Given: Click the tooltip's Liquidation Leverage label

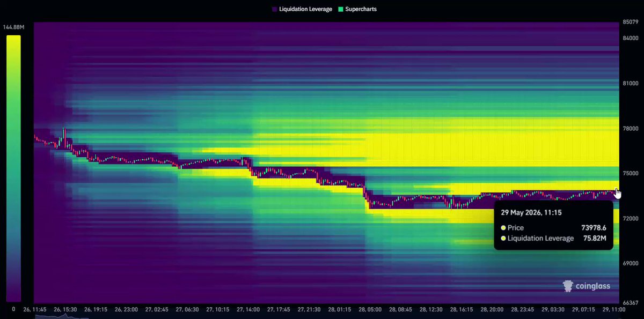Looking at the screenshot, I should point(540,238).
